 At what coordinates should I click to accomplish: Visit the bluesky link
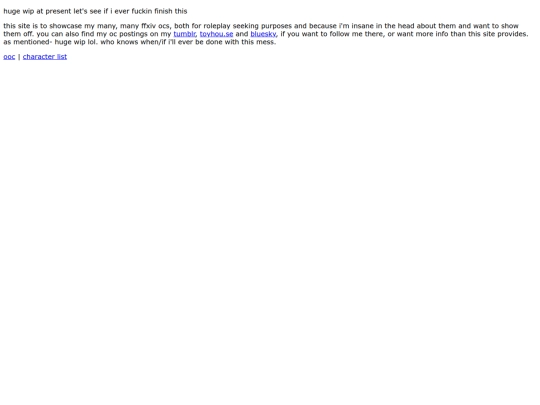click(263, 34)
